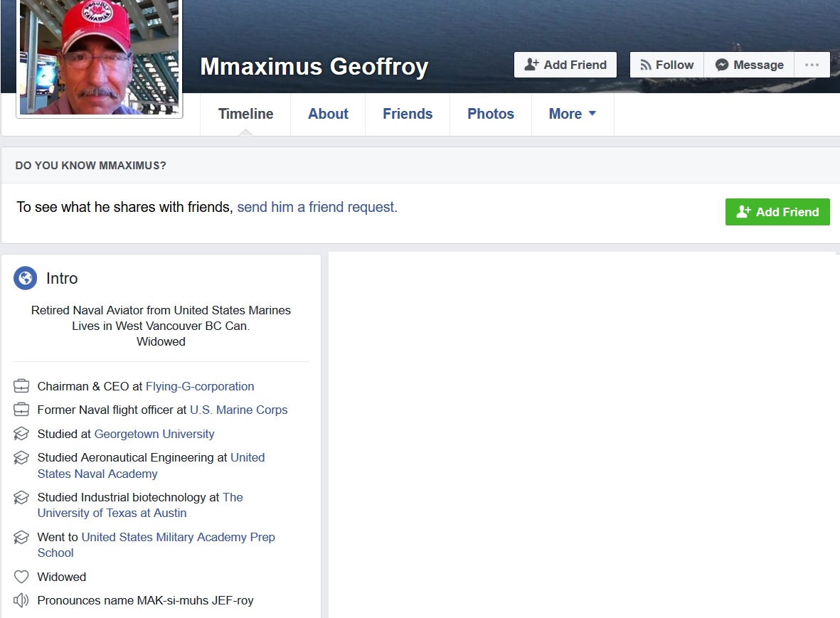The width and height of the screenshot is (840, 618).
Task: Click the heart icon next to Widowed
Action: pyautogui.click(x=21, y=577)
